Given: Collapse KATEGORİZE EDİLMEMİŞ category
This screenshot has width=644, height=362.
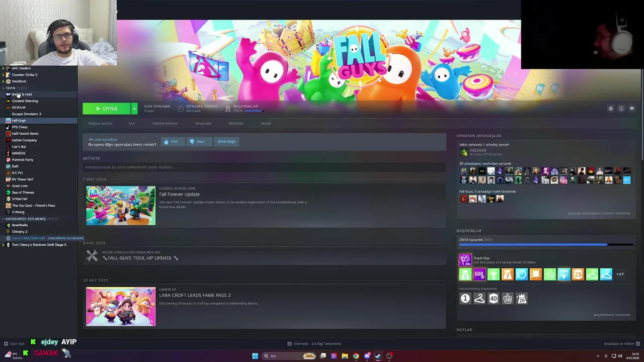Looking at the screenshot, I should [x=3, y=219].
